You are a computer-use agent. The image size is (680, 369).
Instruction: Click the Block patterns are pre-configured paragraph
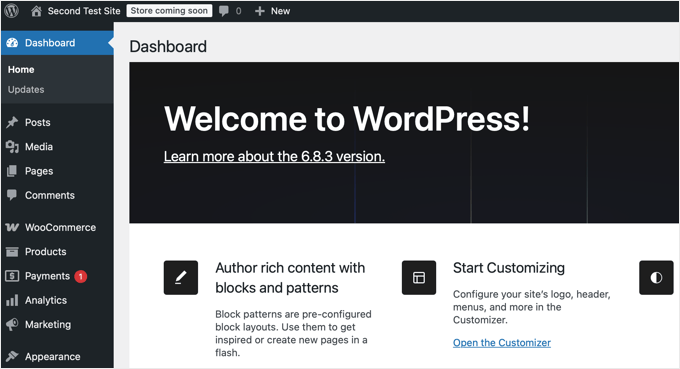[x=293, y=333]
